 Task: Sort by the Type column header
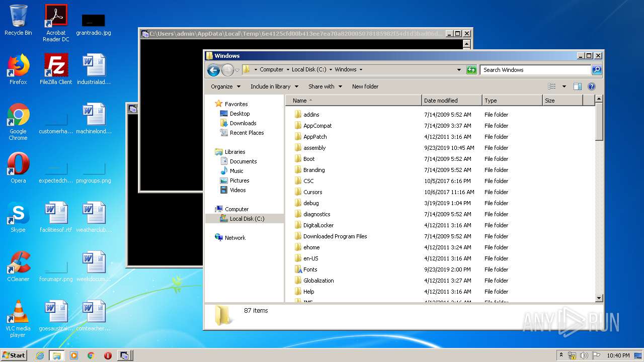[x=512, y=101]
